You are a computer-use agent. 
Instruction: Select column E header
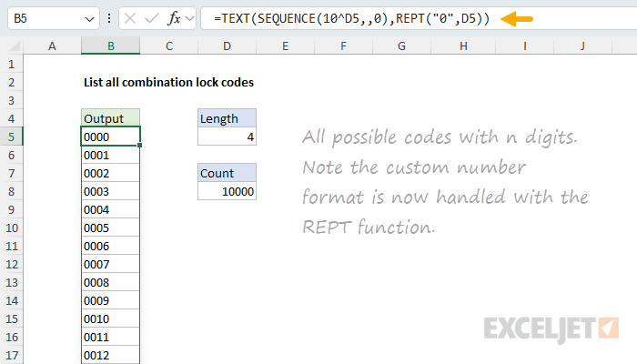click(x=285, y=45)
